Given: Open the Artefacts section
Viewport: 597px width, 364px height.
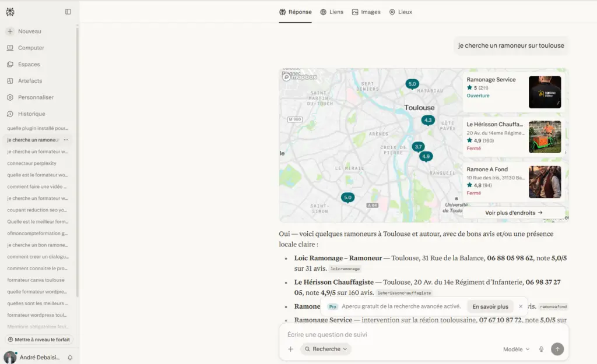Looking at the screenshot, I should (30, 80).
